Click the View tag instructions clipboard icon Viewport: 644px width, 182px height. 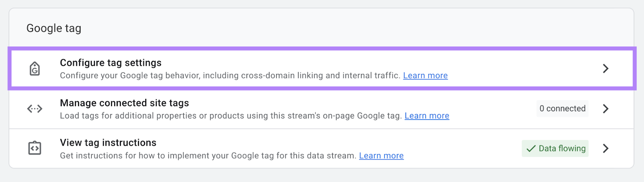coord(35,148)
